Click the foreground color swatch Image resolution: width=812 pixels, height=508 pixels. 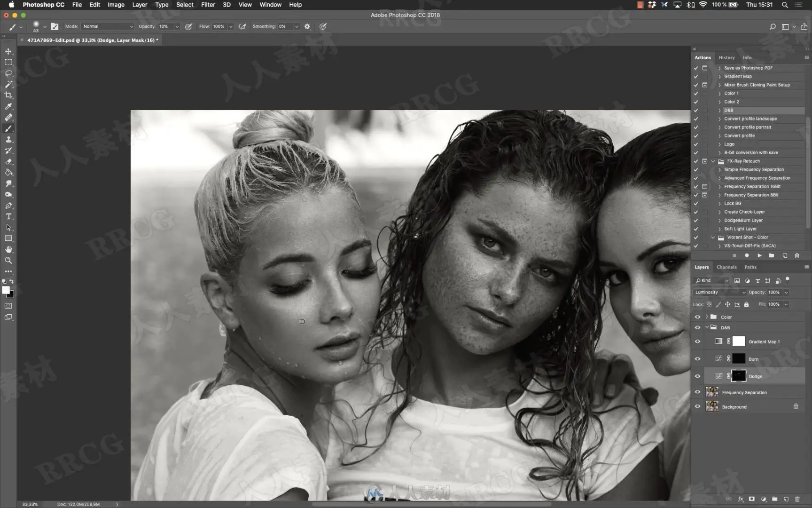(x=6, y=290)
